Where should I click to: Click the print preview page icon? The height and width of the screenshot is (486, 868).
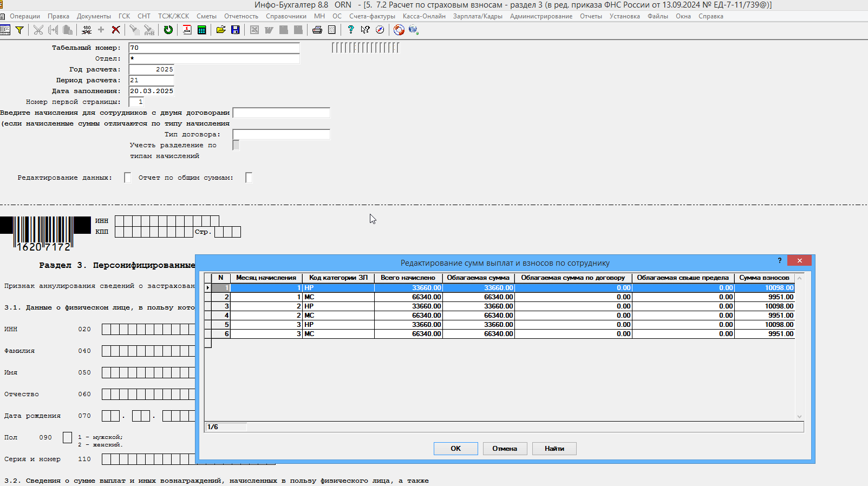332,30
